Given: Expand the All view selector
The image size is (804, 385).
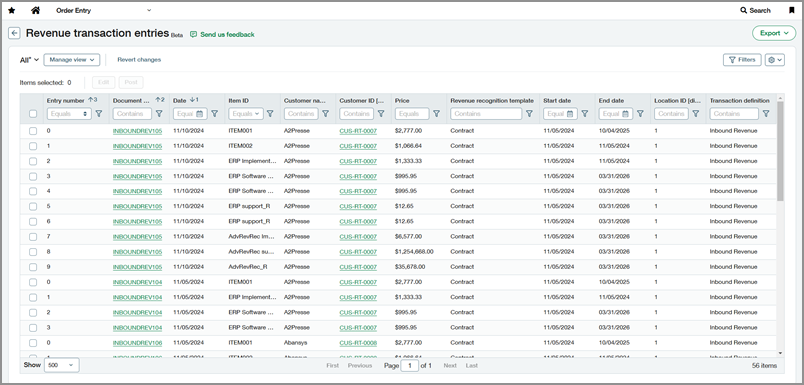Looking at the screenshot, I should pyautogui.click(x=29, y=60).
